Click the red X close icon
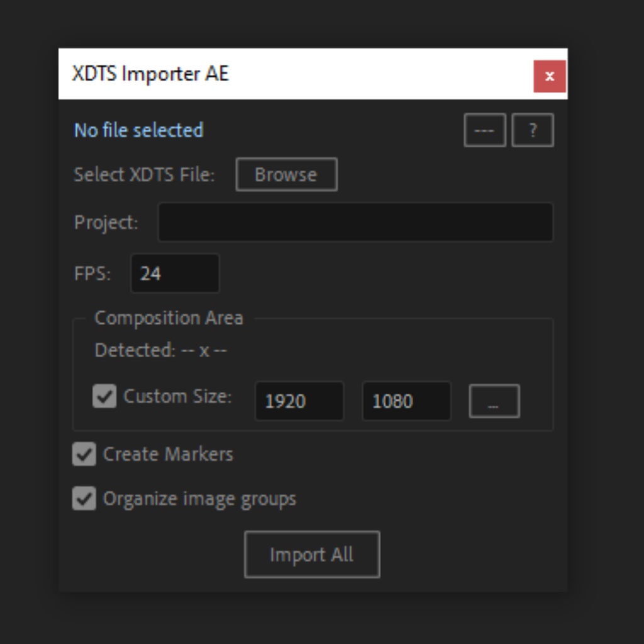Viewport: 644px width, 644px height. tap(550, 75)
